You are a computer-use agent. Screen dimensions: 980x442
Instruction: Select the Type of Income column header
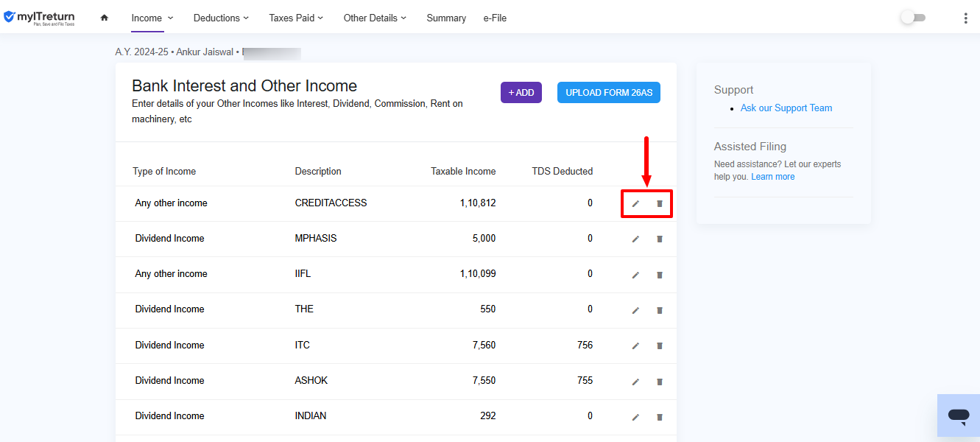pyautogui.click(x=164, y=171)
